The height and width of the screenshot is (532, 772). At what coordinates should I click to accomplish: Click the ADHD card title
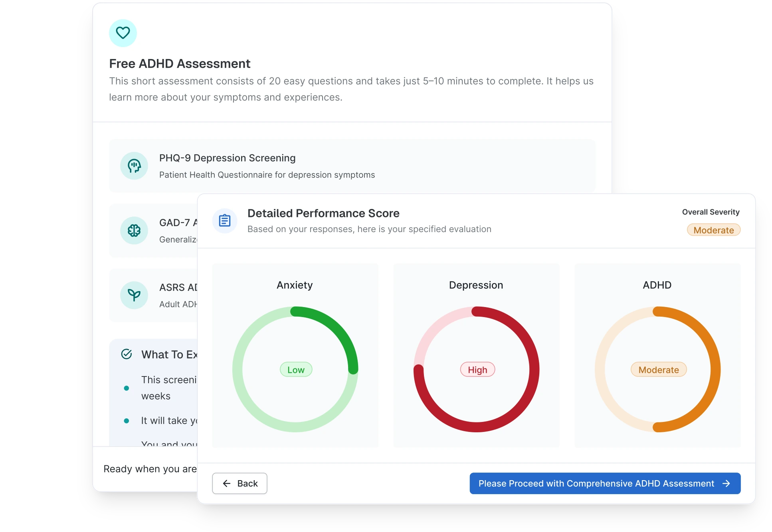point(657,285)
